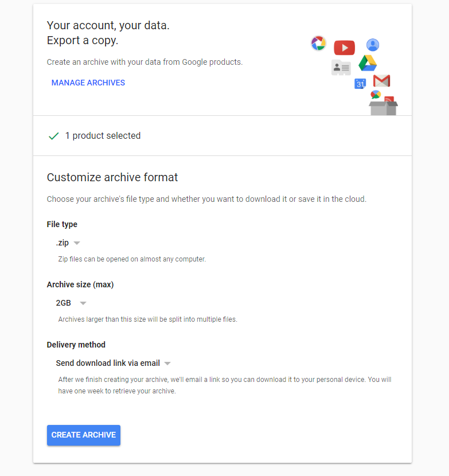Click the Picasa pinwheel icon
The image size is (449, 476).
[318, 43]
